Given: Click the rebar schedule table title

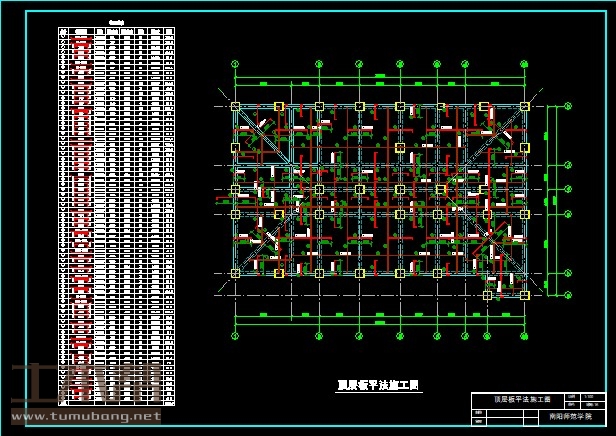Looking at the screenshot, I should pos(116,22).
